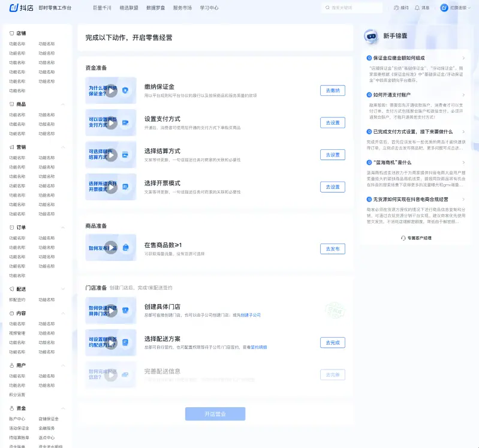Play the 创建具体门店 tutorial video
The width and height of the screenshot is (479, 448).
tap(111, 311)
